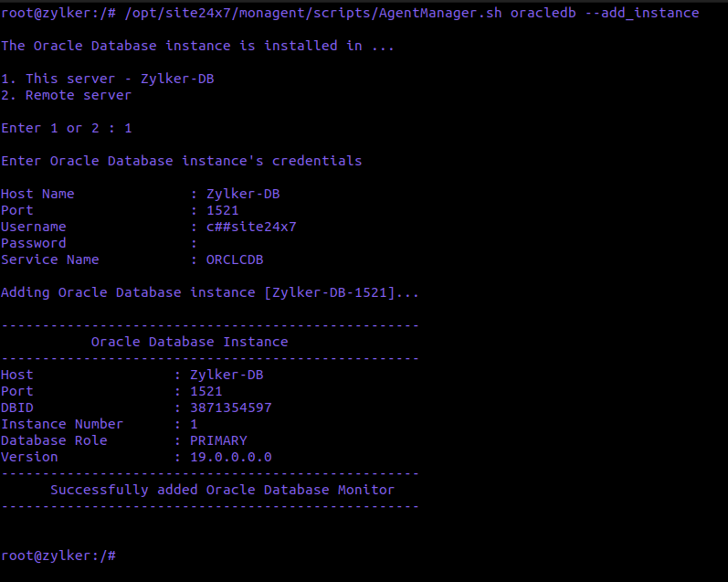728x582 pixels.
Task: Click option 1 This server - Zylker-DB
Action: pyautogui.click(x=108, y=79)
